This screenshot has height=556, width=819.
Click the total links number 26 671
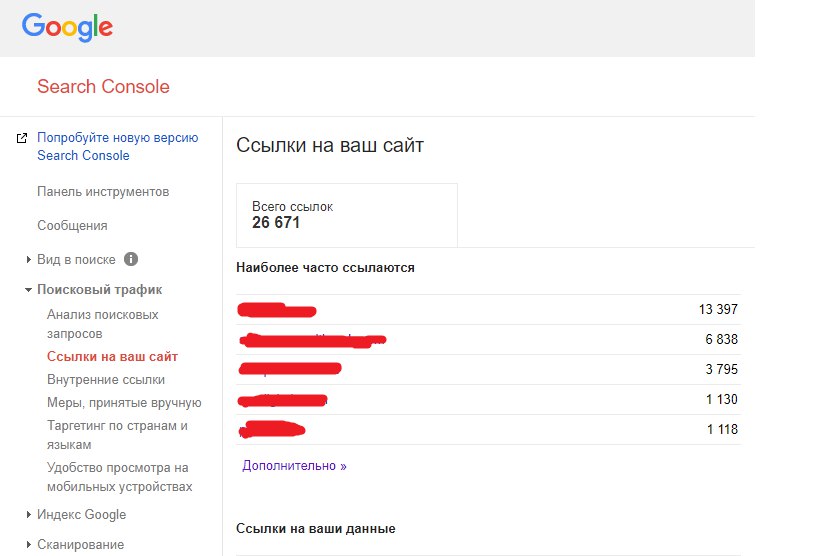[x=276, y=223]
